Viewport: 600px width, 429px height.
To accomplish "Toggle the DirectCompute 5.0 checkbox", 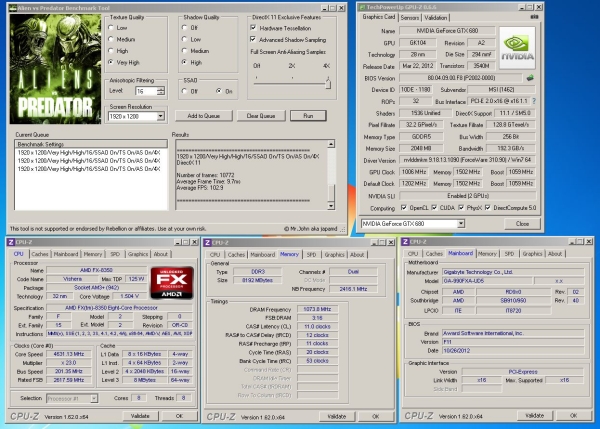I will [488, 208].
